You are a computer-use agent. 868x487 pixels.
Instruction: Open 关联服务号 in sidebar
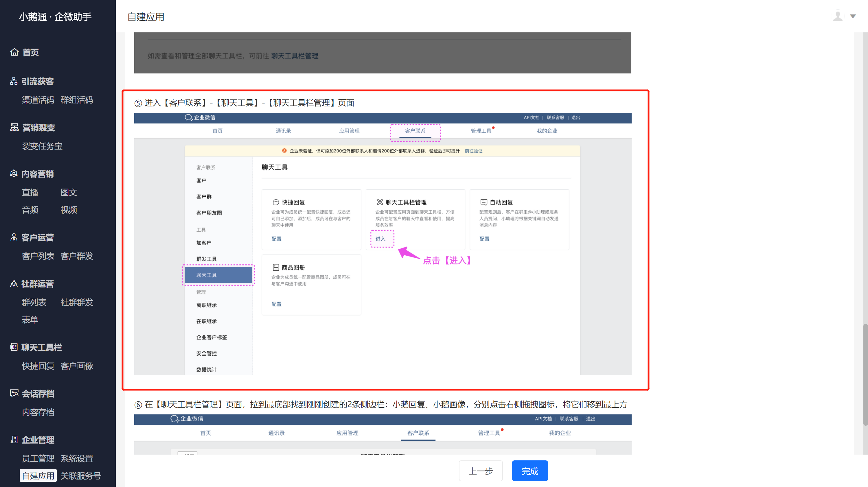81,475
